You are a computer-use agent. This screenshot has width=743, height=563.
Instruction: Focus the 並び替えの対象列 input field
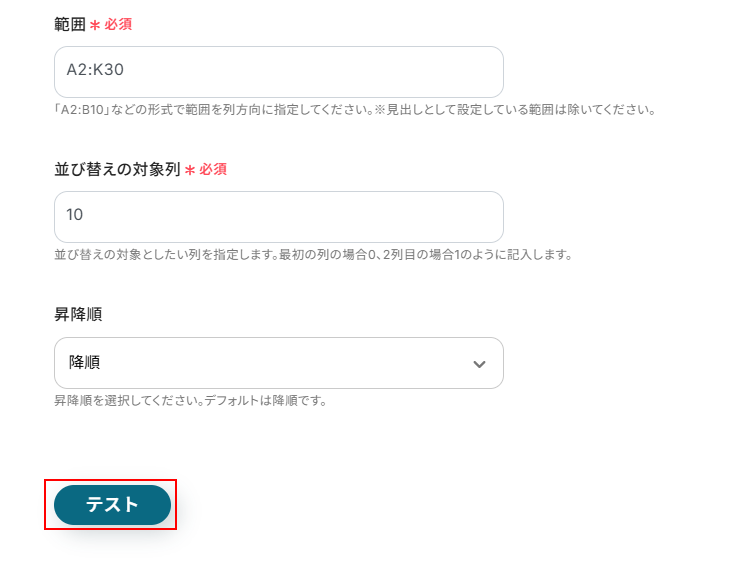(278, 217)
